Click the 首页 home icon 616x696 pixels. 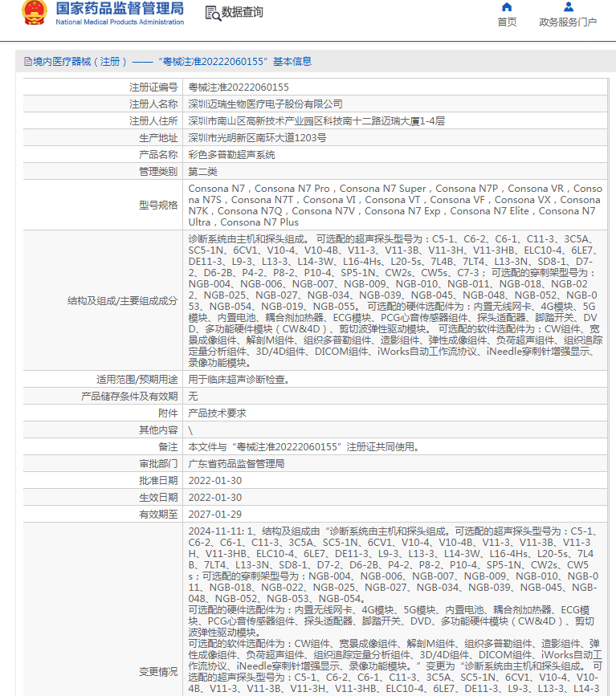tap(507, 7)
